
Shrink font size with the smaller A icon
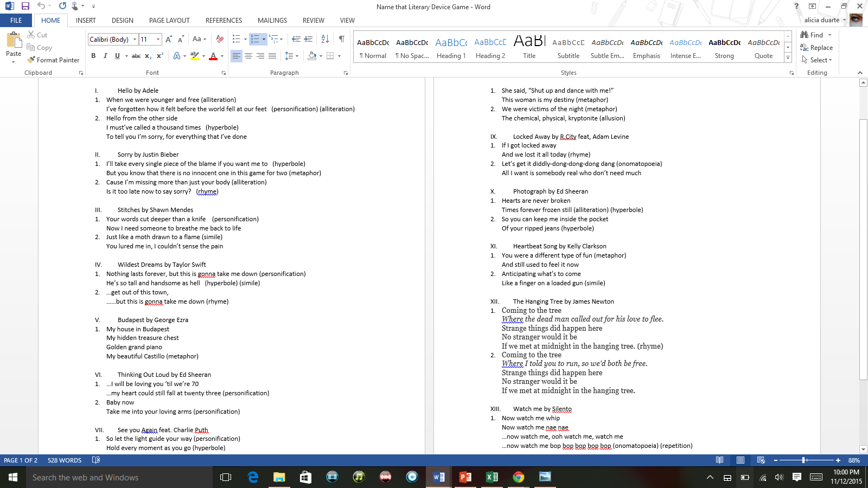(181, 39)
